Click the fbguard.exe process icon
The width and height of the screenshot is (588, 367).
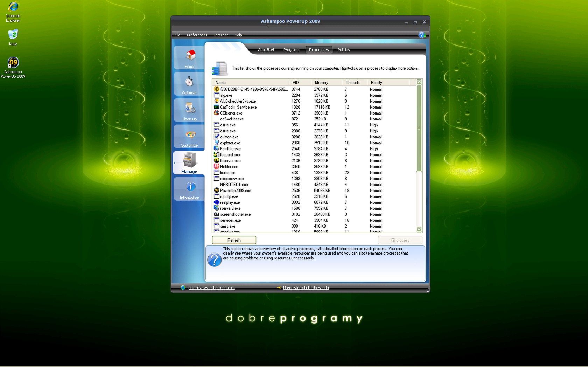click(217, 154)
